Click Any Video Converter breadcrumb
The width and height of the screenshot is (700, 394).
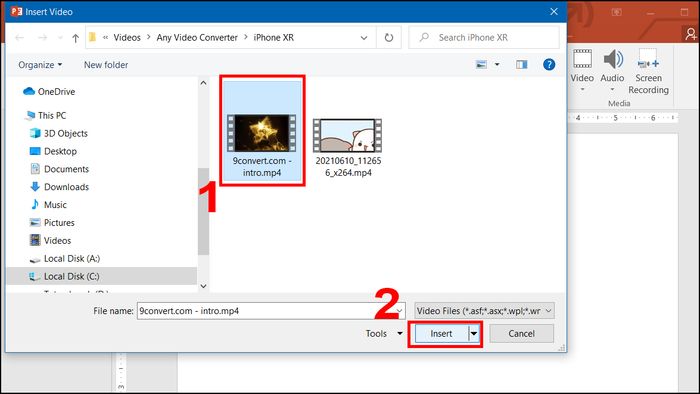(x=197, y=37)
